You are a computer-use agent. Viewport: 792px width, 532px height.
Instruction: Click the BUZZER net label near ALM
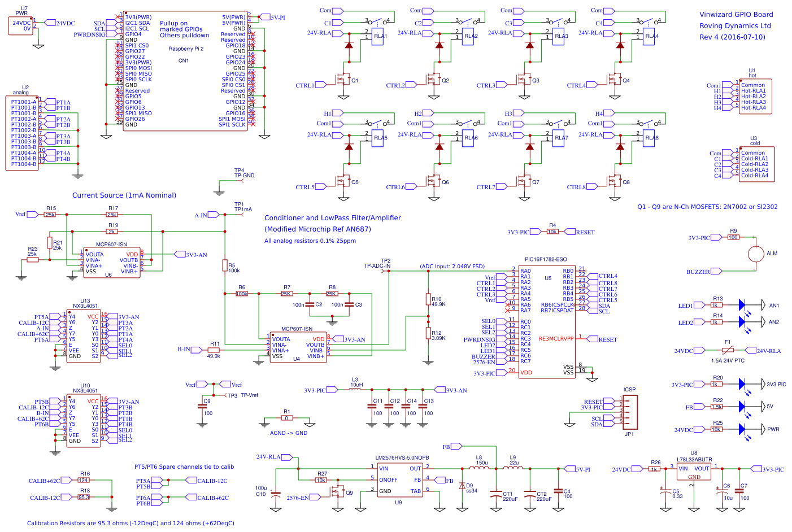pos(704,272)
